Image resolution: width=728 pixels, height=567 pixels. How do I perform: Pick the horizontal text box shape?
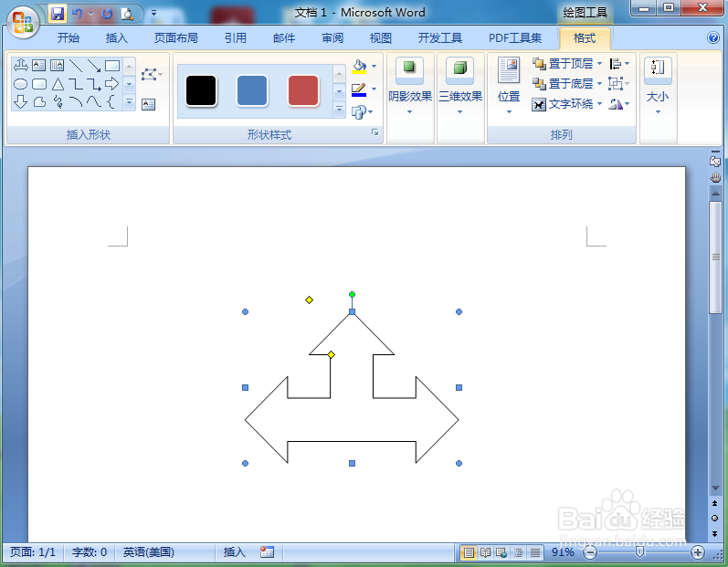[x=39, y=66]
